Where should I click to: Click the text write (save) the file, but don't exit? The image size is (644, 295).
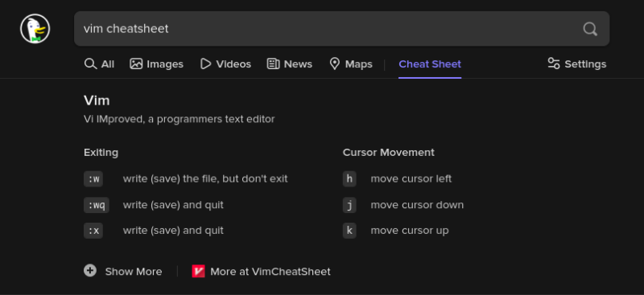[x=205, y=179]
